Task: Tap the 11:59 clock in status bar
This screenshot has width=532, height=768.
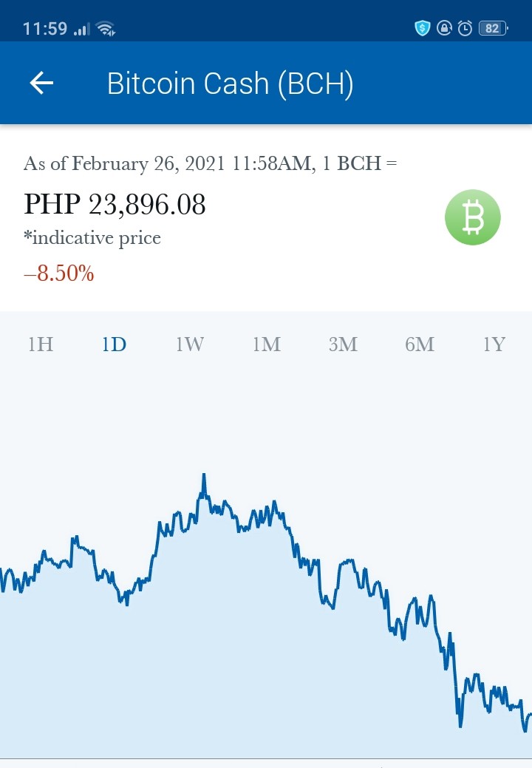Action: click(x=45, y=29)
